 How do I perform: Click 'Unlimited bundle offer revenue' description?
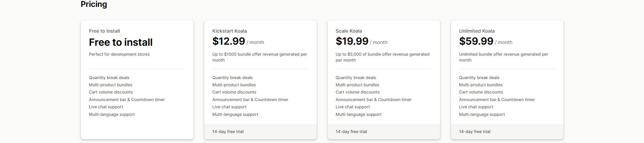(503, 54)
